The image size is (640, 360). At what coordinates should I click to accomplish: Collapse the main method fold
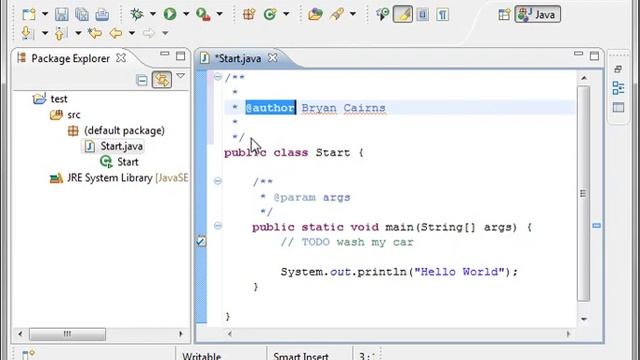pos(218,225)
